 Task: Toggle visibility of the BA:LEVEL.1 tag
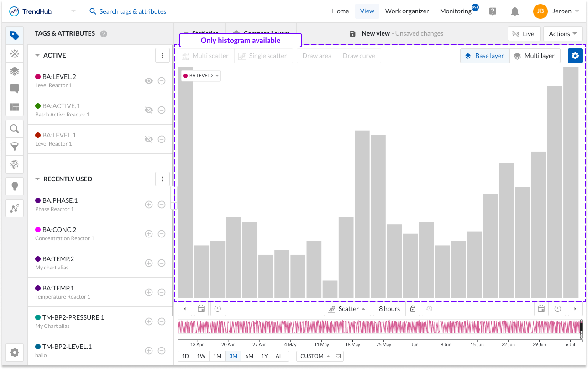click(x=148, y=139)
